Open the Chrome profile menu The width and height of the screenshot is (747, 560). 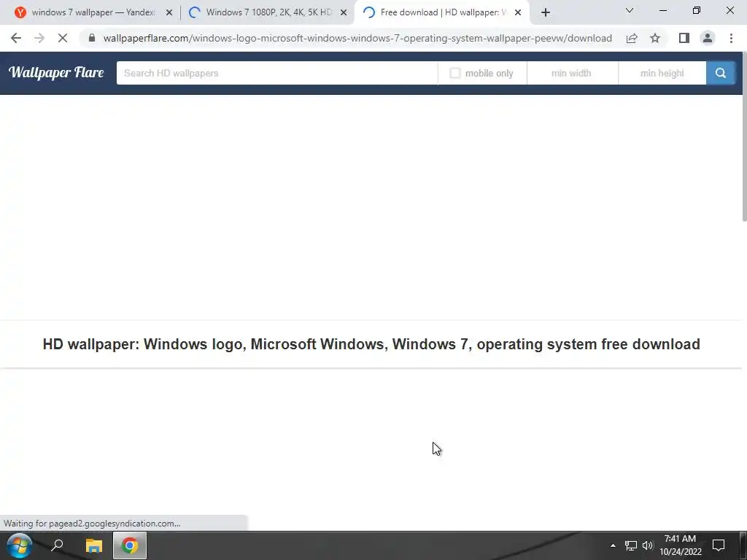[708, 38]
